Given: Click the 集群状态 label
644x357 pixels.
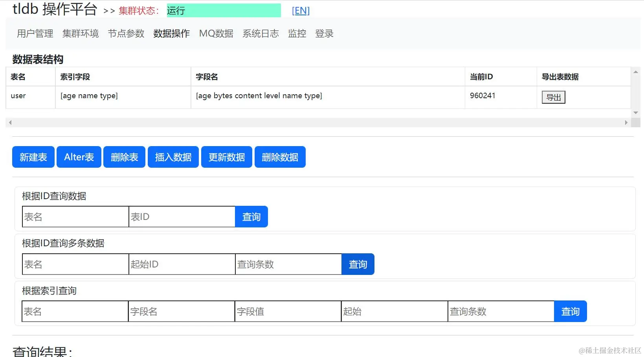Looking at the screenshot, I should (139, 11).
